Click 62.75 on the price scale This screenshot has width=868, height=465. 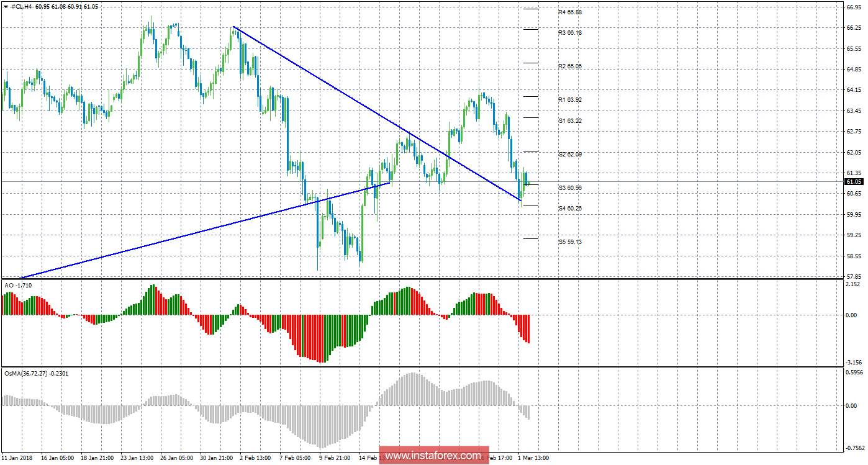(x=854, y=132)
